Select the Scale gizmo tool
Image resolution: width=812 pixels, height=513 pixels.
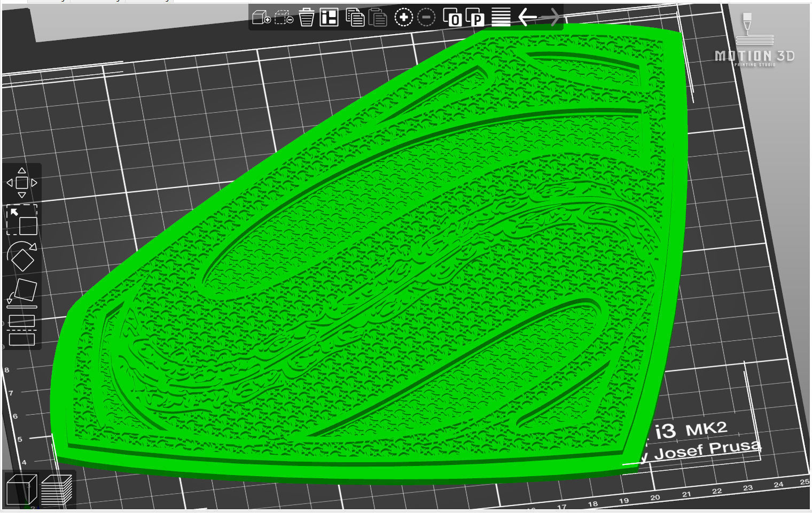point(22,220)
